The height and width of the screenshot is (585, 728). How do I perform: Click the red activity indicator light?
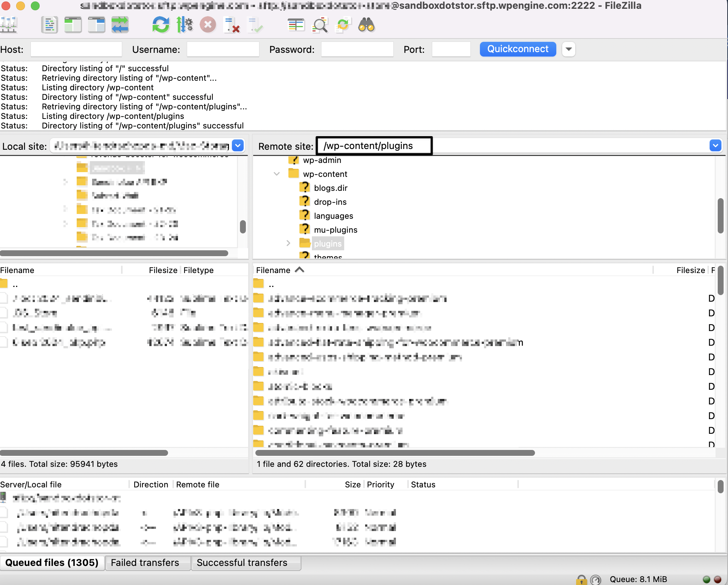coord(717,579)
